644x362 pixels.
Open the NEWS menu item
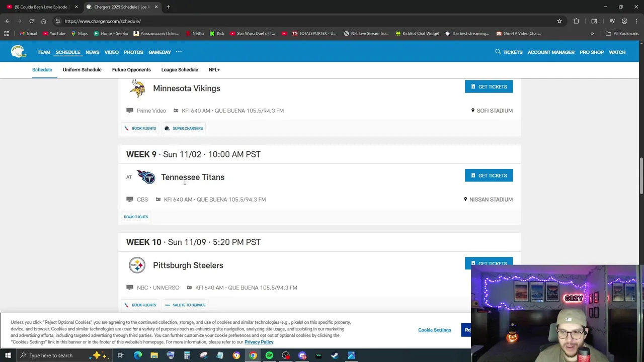92,52
